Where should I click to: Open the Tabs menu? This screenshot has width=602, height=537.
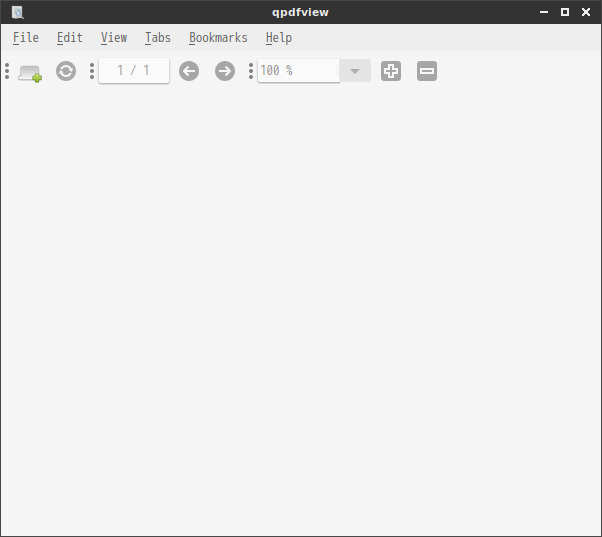point(158,38)
